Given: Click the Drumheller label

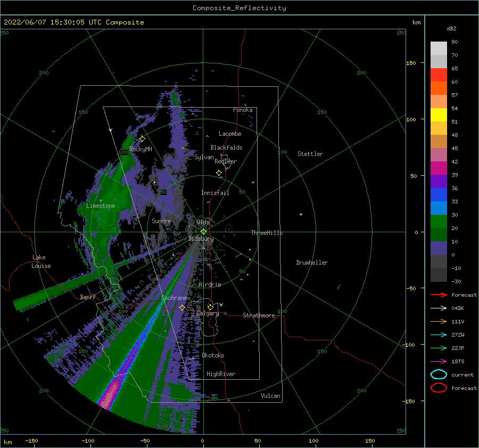Looking at the screenshot, I should (312, 263).
